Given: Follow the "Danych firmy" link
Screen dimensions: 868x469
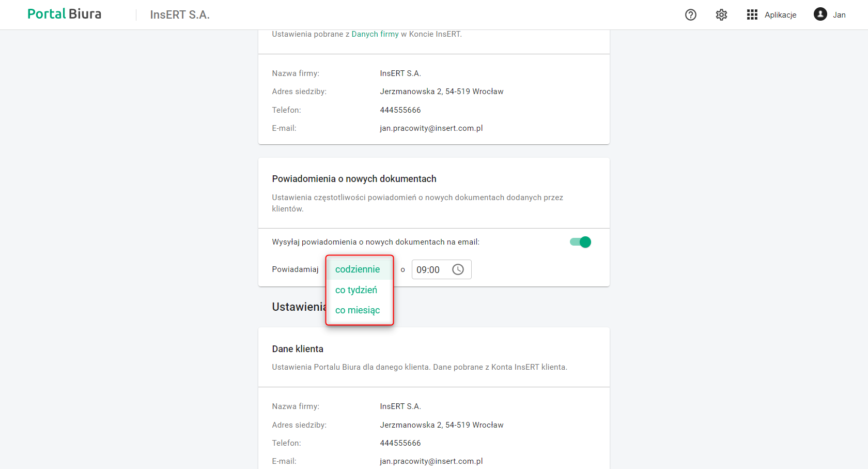Looking at the screenshot, I should tap(375, 34).
